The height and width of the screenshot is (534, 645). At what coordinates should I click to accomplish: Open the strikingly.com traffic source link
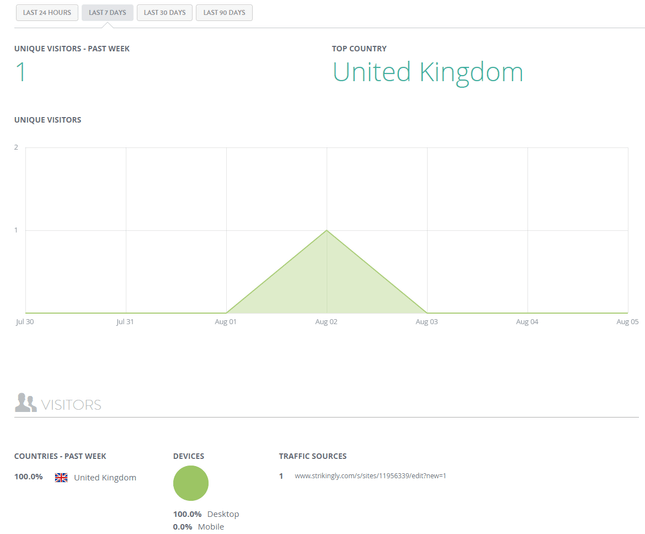[370, 476]
